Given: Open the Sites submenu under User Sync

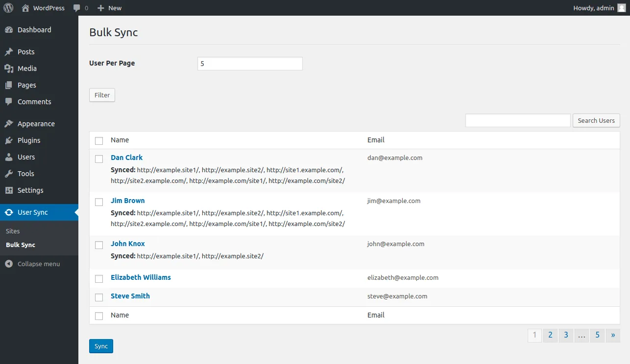Looking at the screenshot, I should click(13, 231).
